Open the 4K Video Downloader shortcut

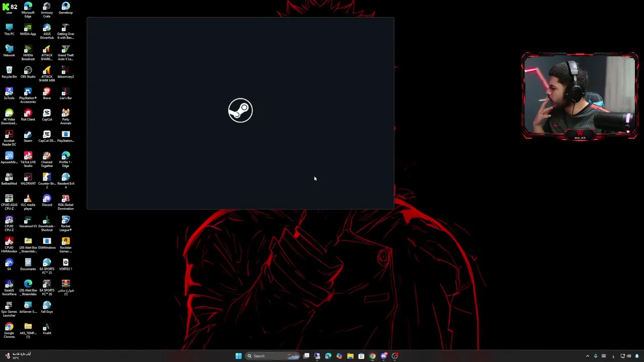pos(9,117)
